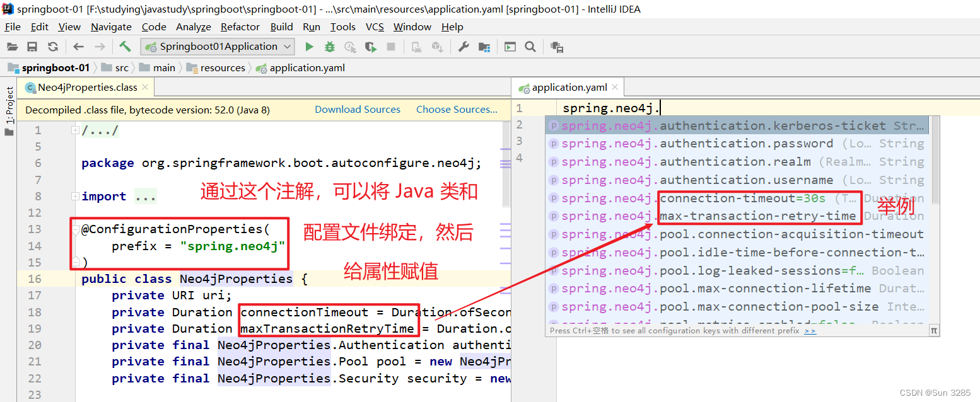Click the >> link in completion popup footer

coord(810,331)
